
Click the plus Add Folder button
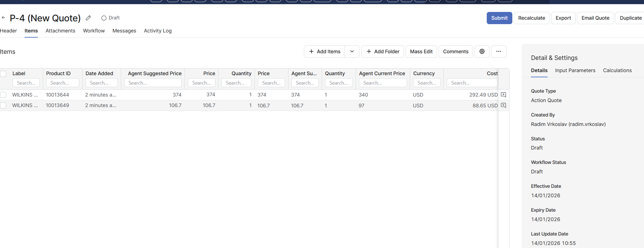pos(382,52)
